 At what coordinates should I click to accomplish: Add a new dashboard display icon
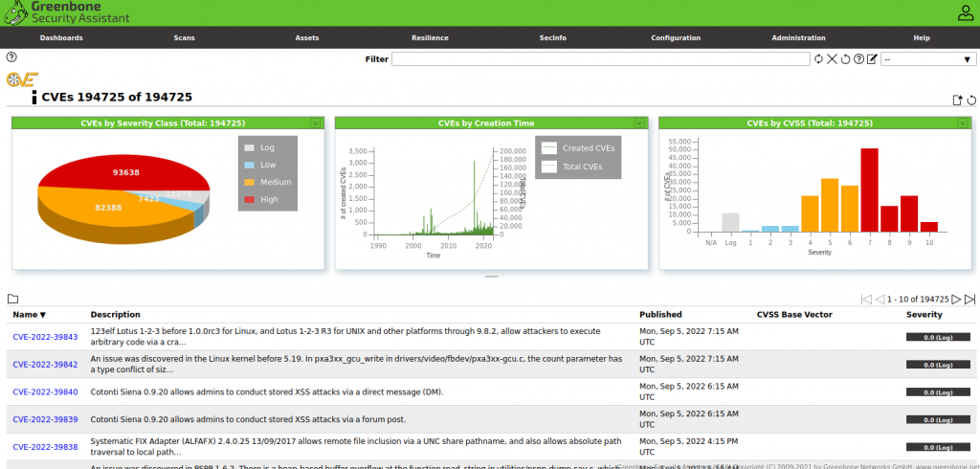957,100
